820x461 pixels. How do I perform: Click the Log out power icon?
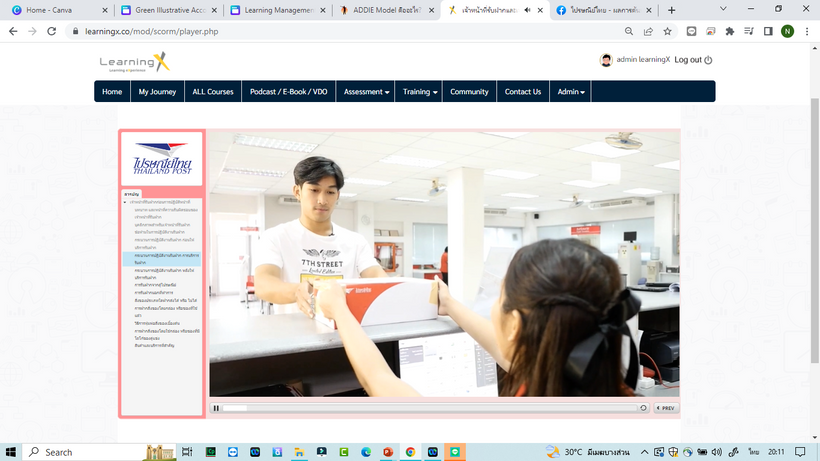(708, 60)
